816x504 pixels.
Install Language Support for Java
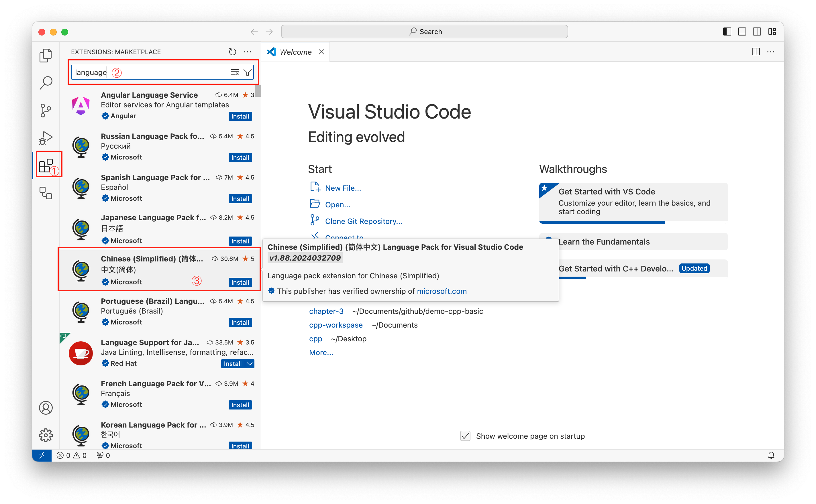tap(232, 364)
